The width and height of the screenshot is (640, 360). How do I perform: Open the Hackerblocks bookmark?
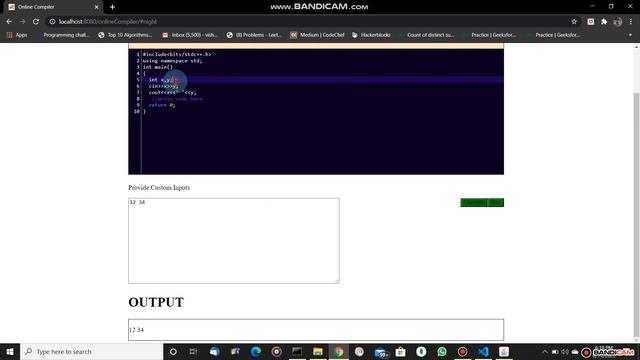pos(371,35)
